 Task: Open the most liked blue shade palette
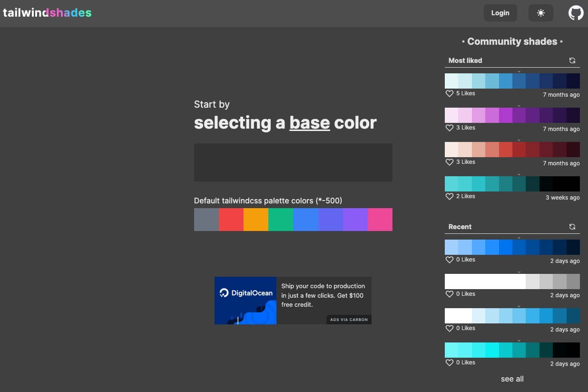point(512,81)
